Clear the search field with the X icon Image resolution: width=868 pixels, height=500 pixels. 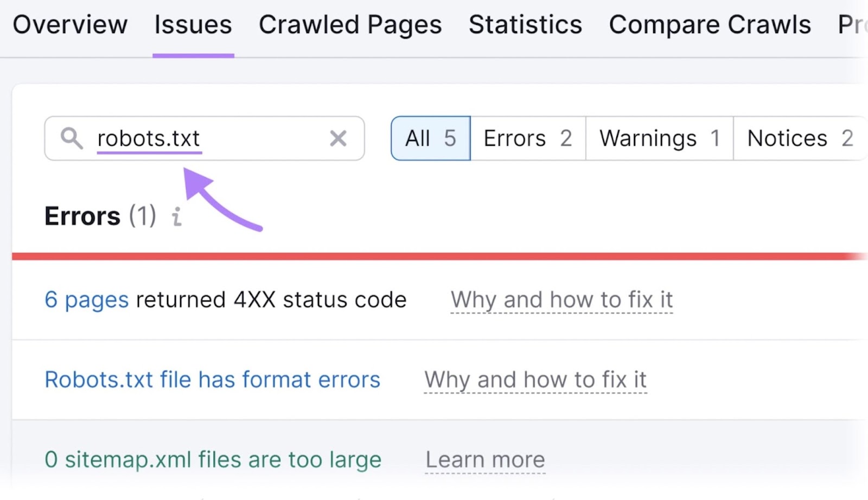coord(338,138)
